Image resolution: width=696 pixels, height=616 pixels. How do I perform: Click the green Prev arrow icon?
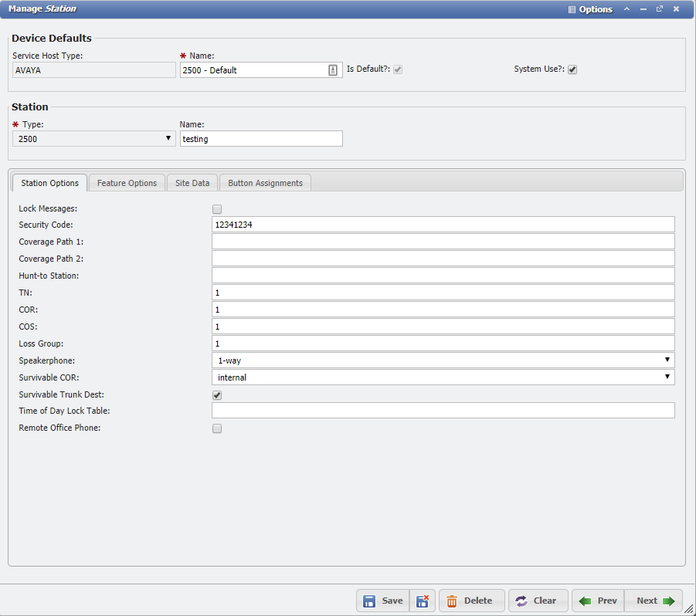point(585,601)
